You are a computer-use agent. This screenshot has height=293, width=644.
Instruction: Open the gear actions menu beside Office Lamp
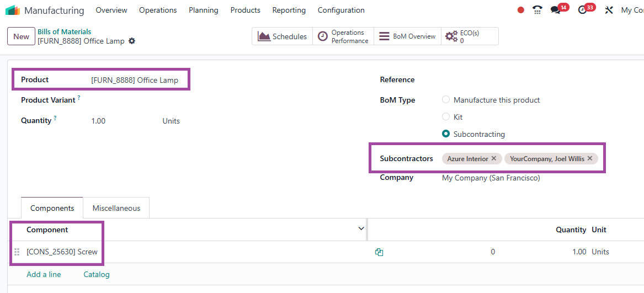click(132, 41)
